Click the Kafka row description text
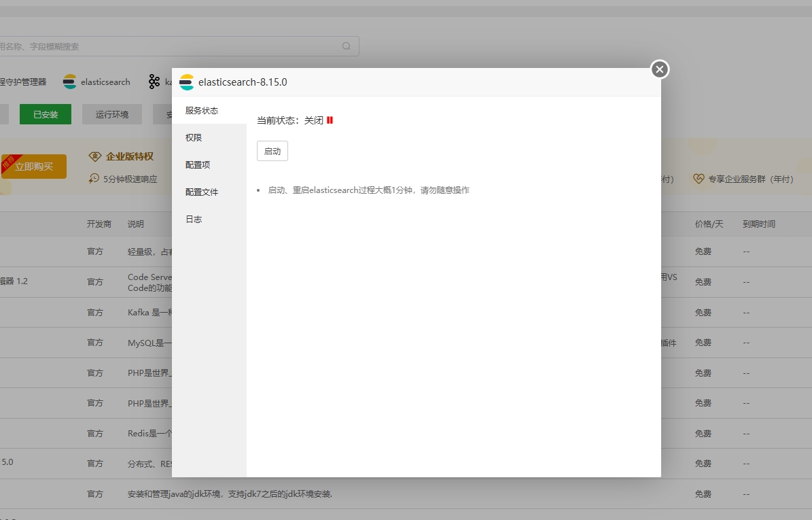The image size is (812, 520). coord(149,312)
